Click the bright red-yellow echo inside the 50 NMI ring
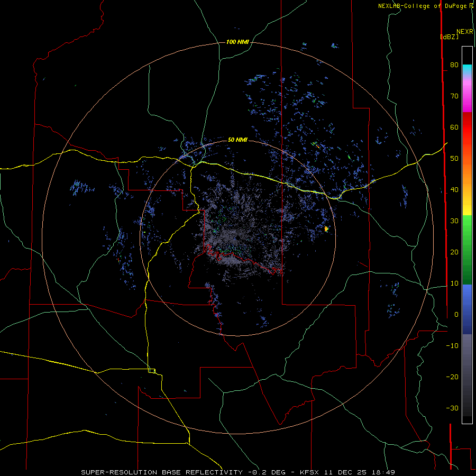The height and width of the screenshot is (476, 476). [x=326, y=229]
